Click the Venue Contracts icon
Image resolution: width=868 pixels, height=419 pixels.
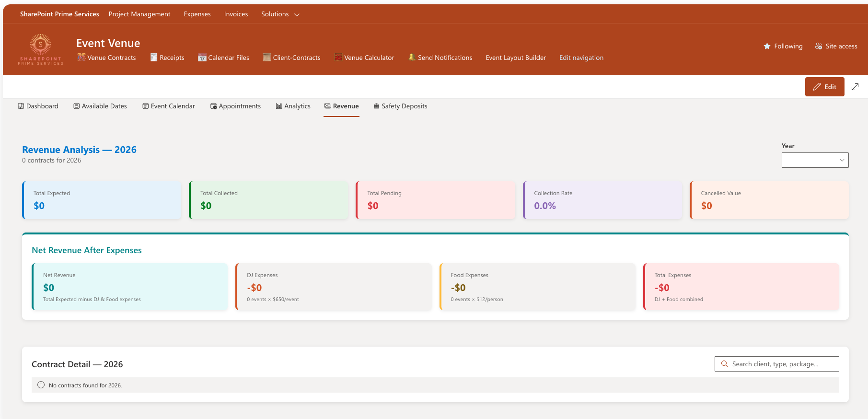tap(81, 57)
